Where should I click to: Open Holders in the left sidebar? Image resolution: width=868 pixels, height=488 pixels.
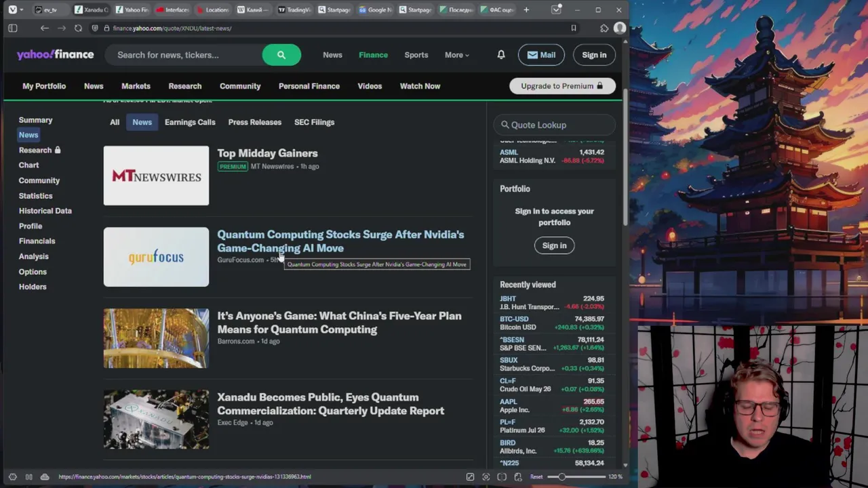point(33,287)
